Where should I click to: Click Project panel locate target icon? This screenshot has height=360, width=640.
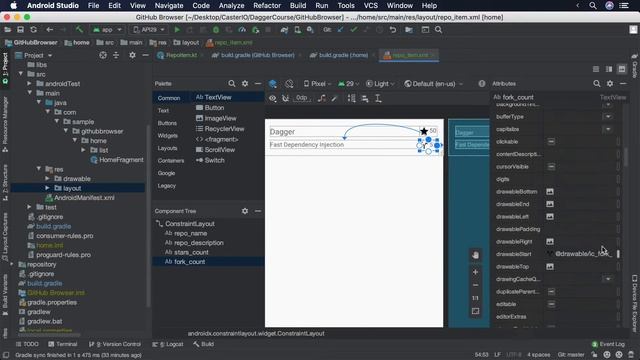pos(103,55)
